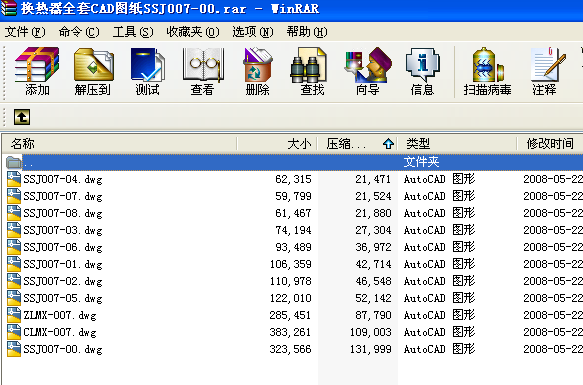Open the Tools (工具) menu
583x385 pixels.
coord(133,32)
